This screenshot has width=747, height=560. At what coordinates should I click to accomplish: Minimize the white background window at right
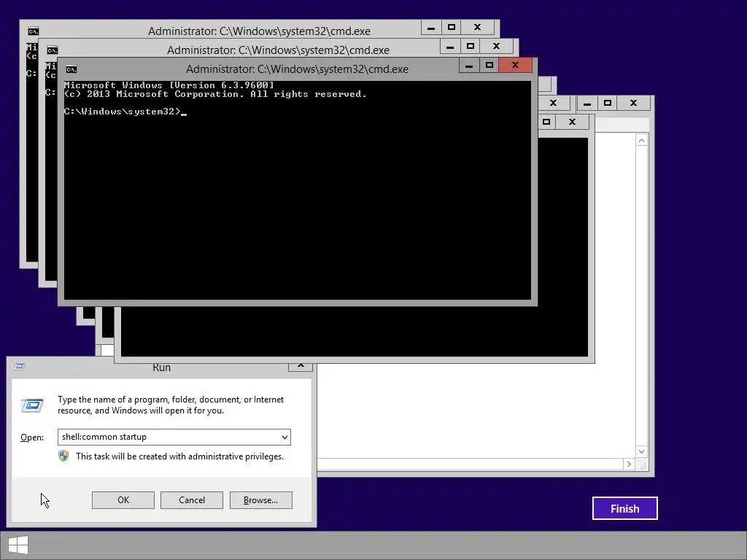pos(587,103)
